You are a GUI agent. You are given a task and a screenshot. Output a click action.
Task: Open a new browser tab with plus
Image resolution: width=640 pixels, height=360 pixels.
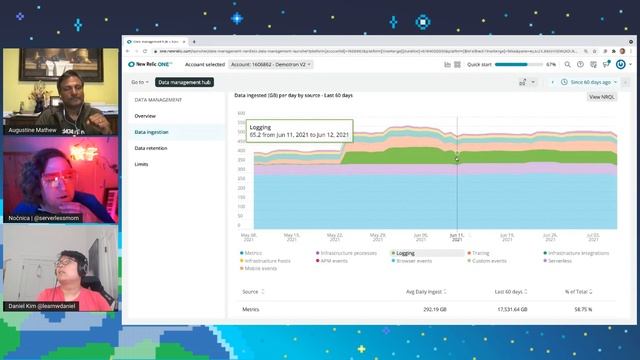pos(194,42)
